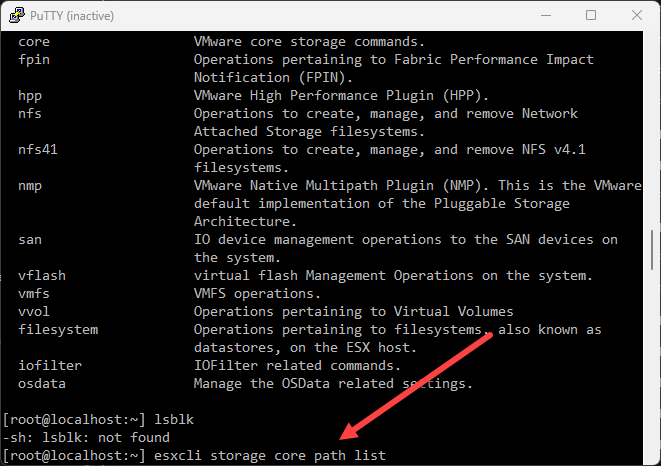Close the PuTTY (inactive) window
This screenshot has height=466, width=661.
(x=636, y=15)
